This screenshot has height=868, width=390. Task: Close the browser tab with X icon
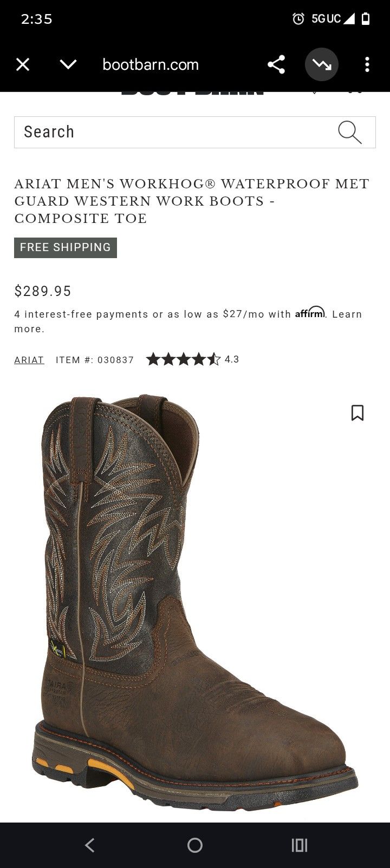point(23,65)
